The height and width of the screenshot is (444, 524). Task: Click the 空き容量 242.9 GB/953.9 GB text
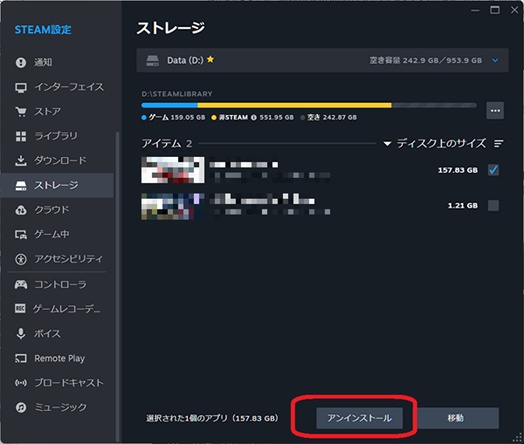click(x=426, y=60)
